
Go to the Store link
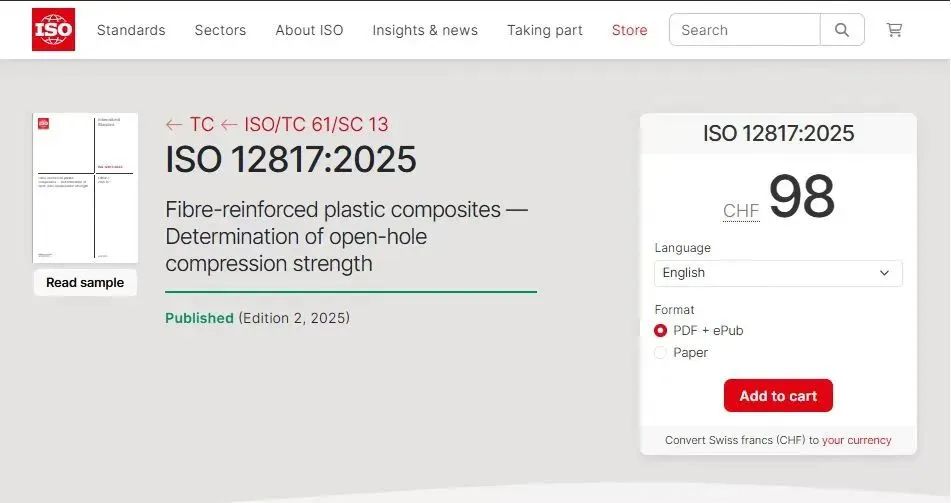coord(629,30)
